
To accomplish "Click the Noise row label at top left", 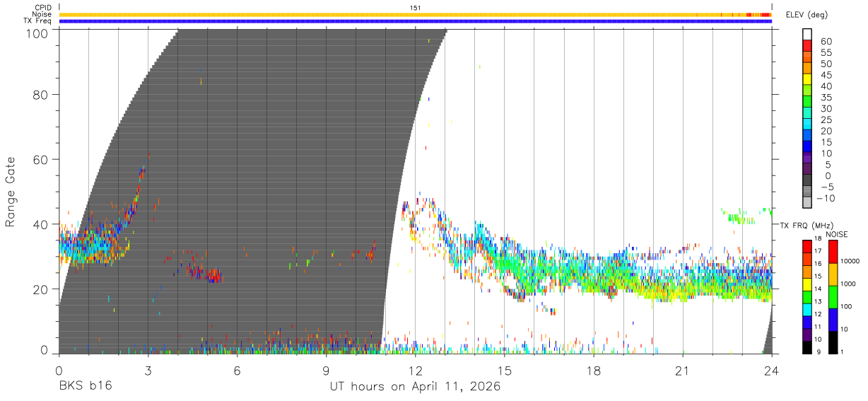I will click(42, 14).
